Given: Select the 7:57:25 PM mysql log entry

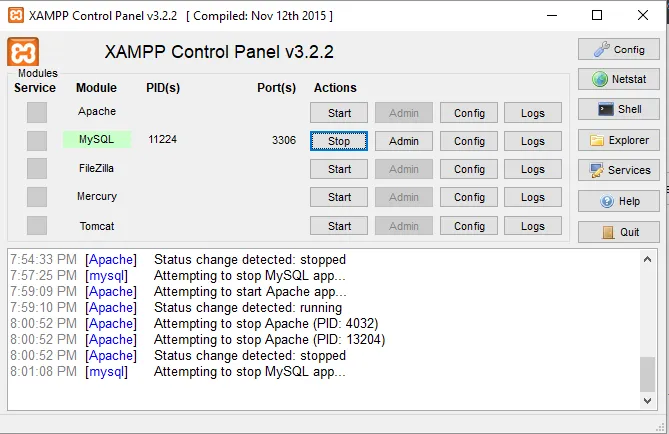Looking at the screenshot, I should 178,276.
